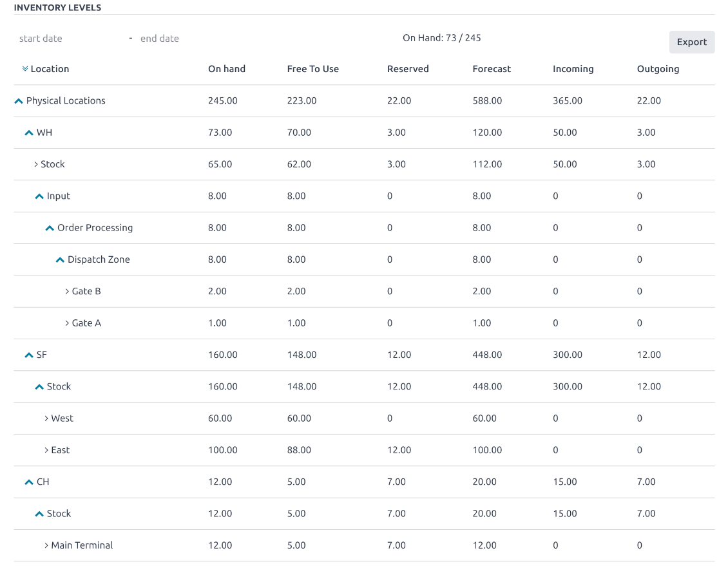Collapse the Stock row under CH
The width and height of the screenshot is (728, 582).
tap(39, 514)
